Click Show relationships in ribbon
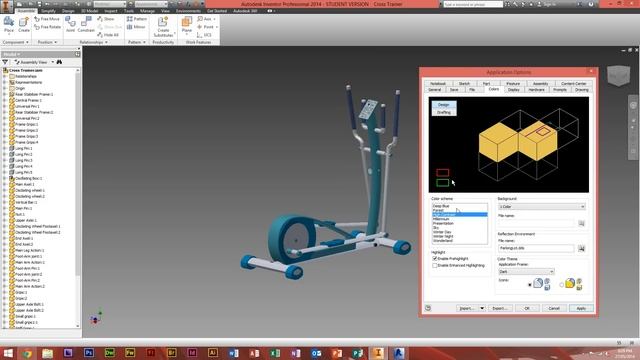 coord(106,19)
